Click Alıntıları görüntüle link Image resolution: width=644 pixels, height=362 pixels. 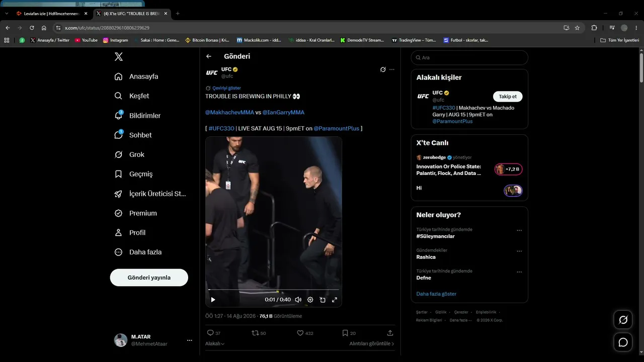(x=372, y=344)
